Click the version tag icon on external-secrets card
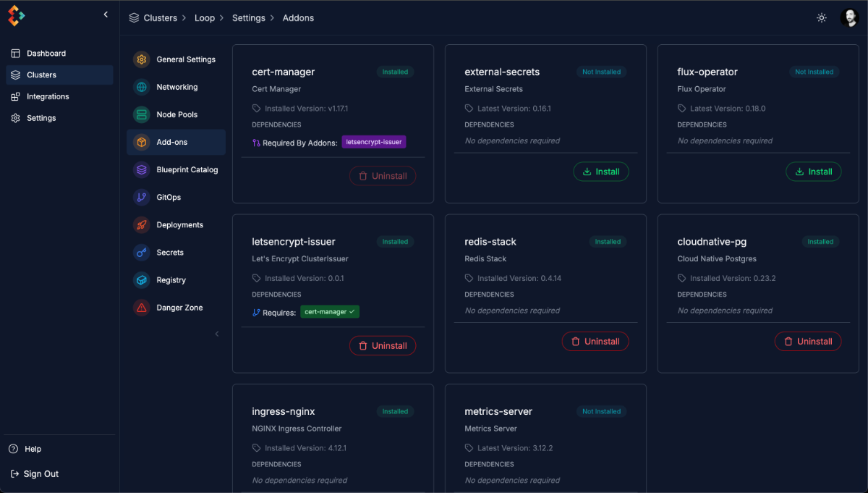This screenshot has width=868, height=493. [x=469, y=109]
